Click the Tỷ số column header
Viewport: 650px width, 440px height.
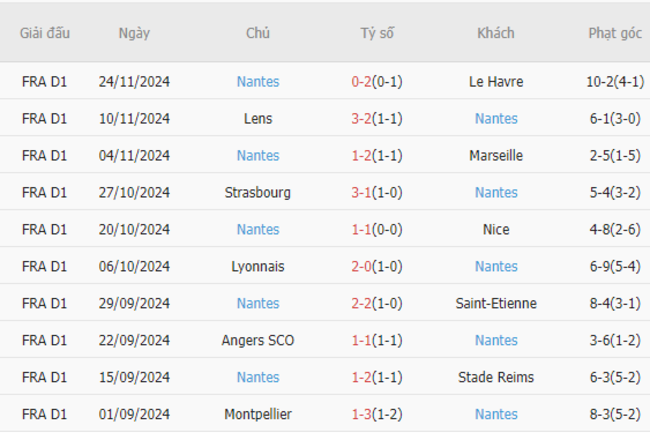[377, 33]
